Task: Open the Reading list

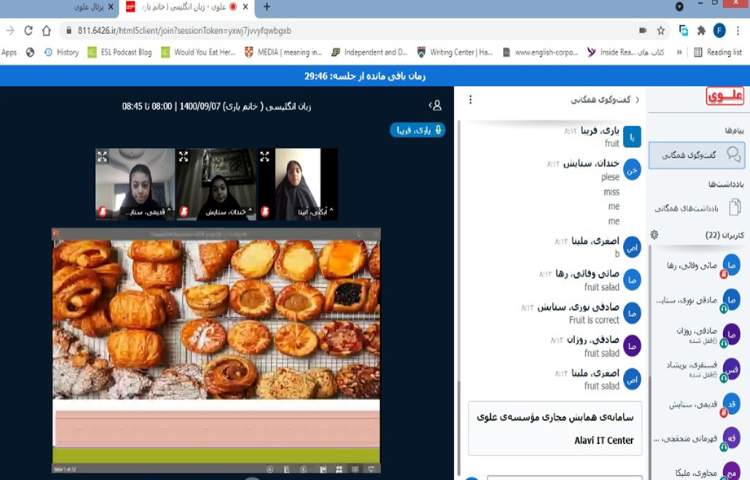Action: (x=718, y=53)
